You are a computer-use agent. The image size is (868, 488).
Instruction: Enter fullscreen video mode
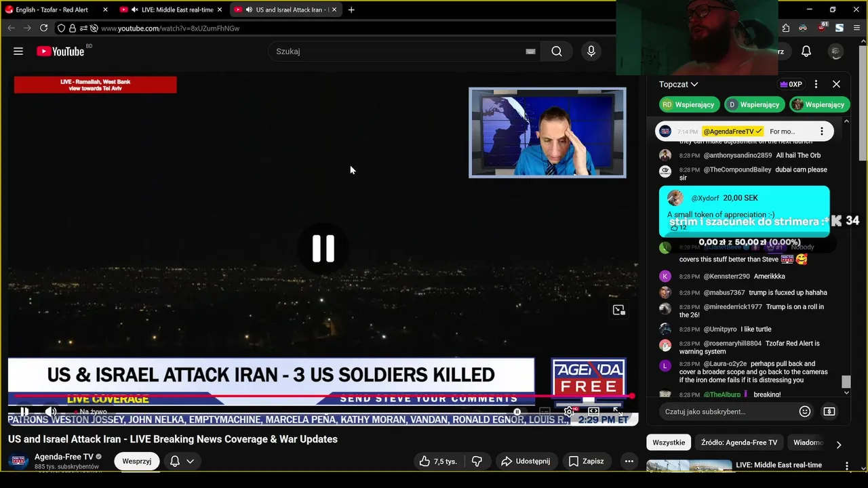[x=618, y=411]
